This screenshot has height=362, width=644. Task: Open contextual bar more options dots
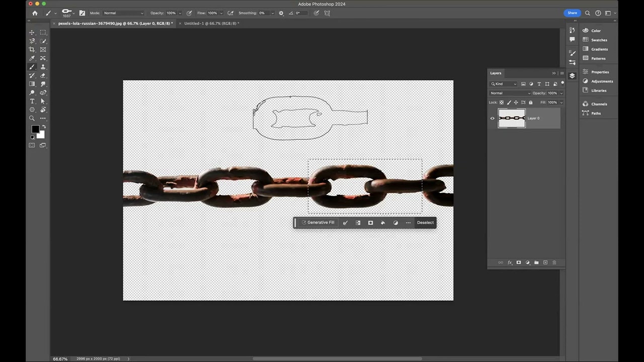(x=408, y=223)
